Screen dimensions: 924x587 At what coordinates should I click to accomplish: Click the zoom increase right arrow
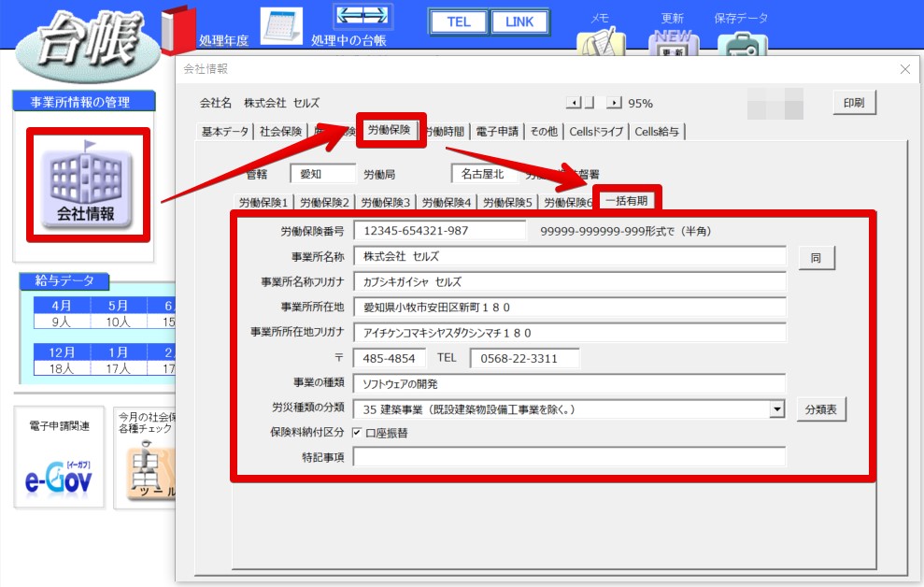pyautogui.click(x=614, y=103)
